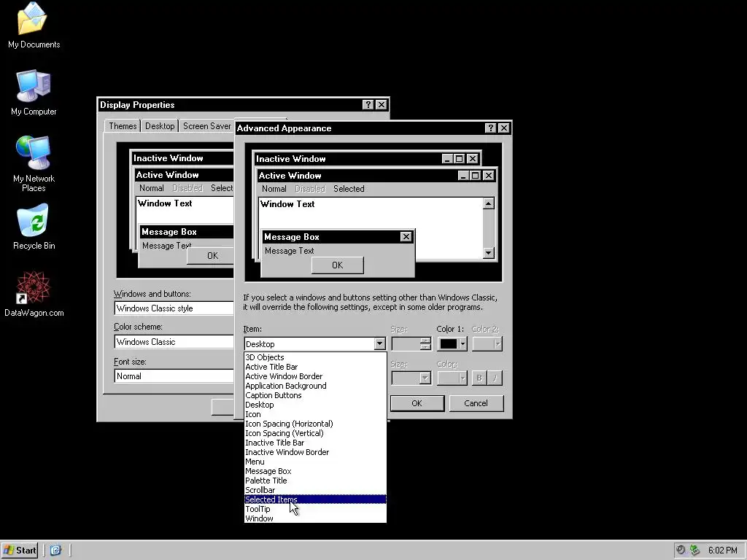Choose Application Background from list
747x560 pixels.
click(315, 386)
